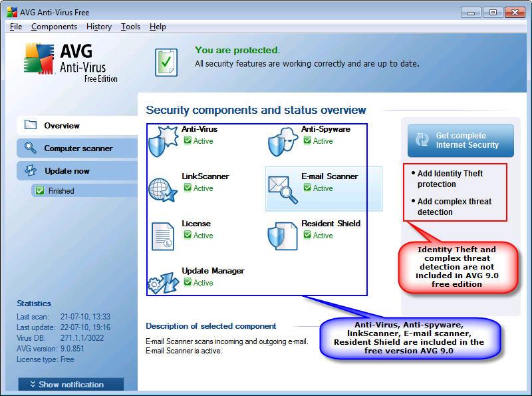Click the License Active status check

coord(188,235)
